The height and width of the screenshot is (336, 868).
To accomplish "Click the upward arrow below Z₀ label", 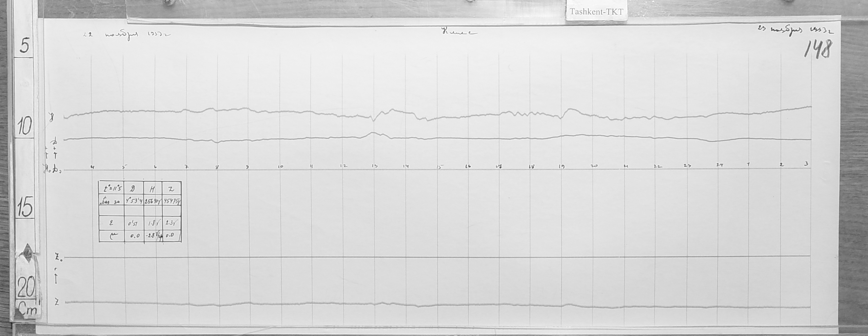I will tap(56, 278).
